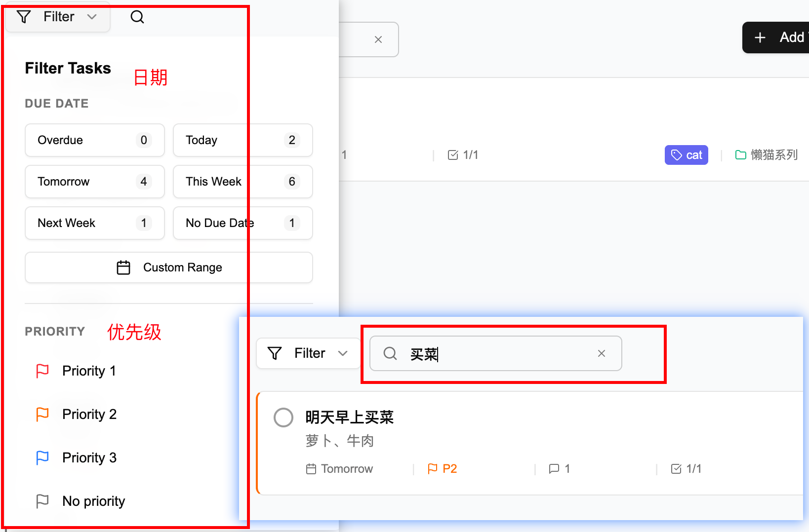The width and height of the screenshot is (809, 532).
Task: Toggle the Overdue due date filter
Action: [x=95, y=140]
